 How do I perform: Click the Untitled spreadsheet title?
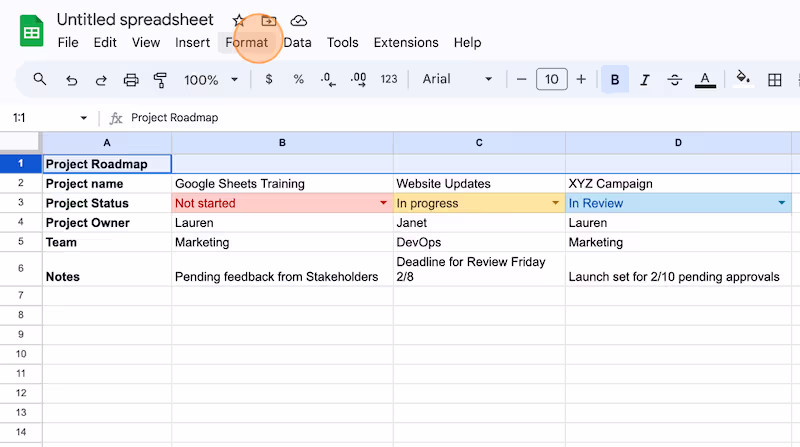point(135,19)
